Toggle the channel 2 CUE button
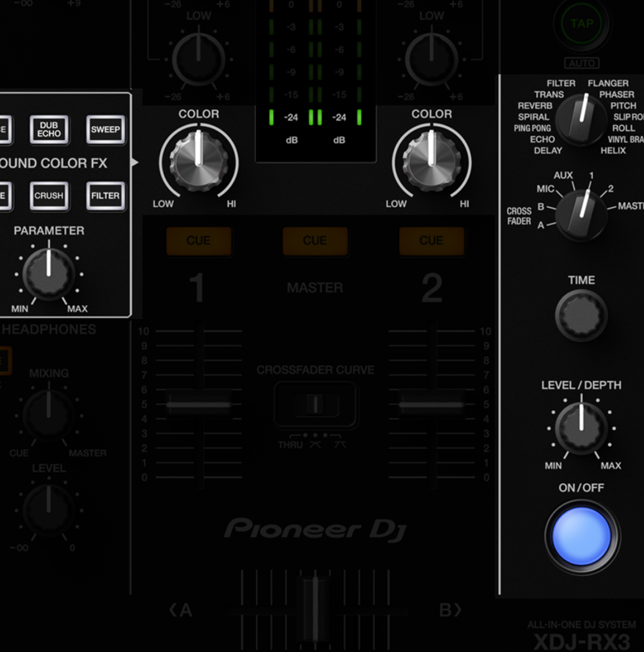Image resolution: width=644 pixels, height=652 pixels. click(431, 241)
